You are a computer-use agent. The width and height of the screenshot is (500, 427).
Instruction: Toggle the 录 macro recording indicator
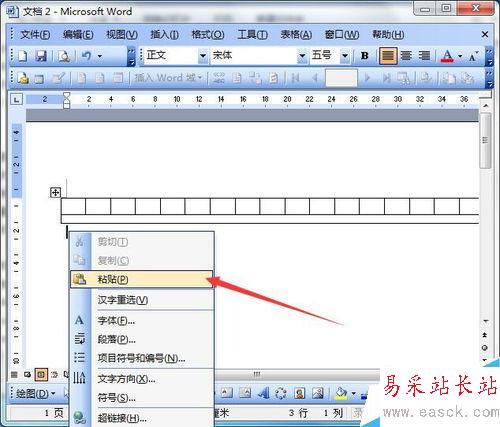(358, 414)
